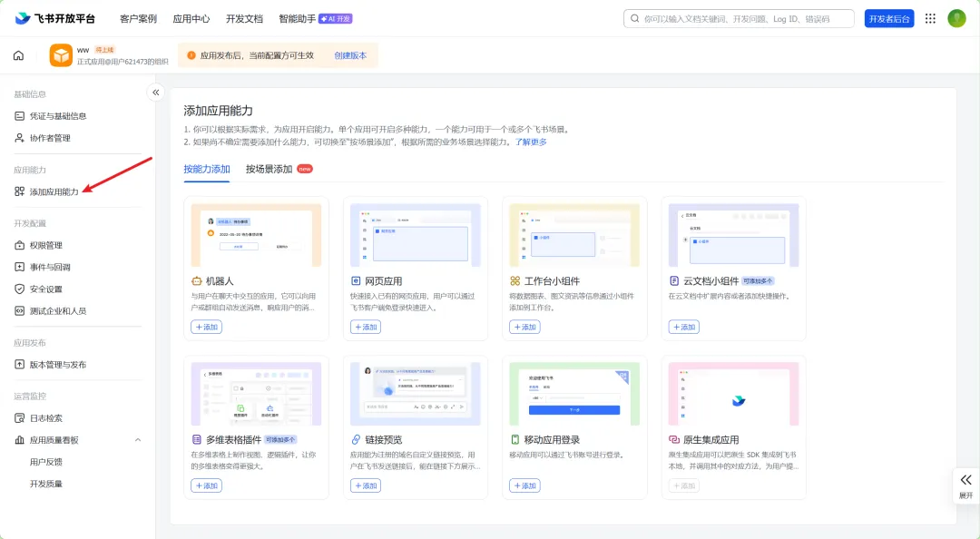The height and width of the screenshot is (539, 980).
Task: Click the 工作台小组件 card icon
Action: pos(515,281)
